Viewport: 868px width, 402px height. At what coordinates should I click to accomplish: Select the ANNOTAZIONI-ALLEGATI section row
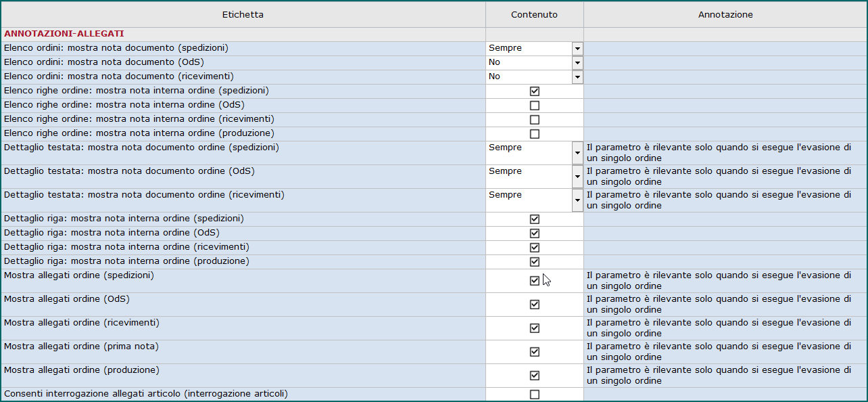(x=434, y=34)
